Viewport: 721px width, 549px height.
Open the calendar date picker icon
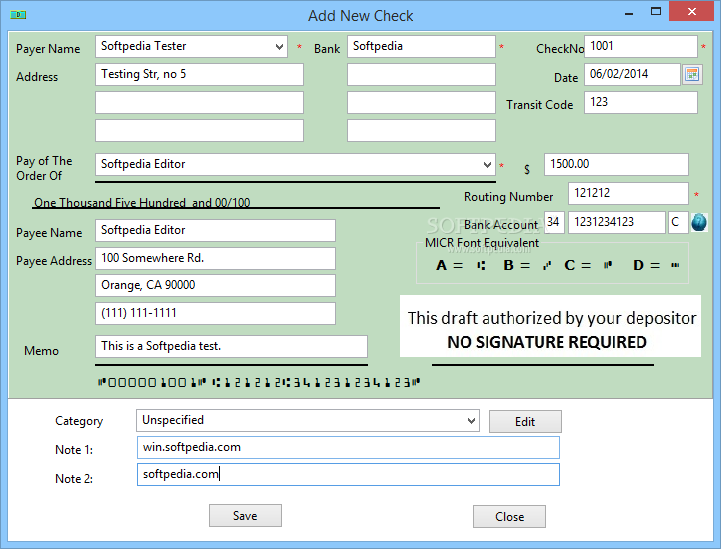pyautogui.click(x=692, y=74)
